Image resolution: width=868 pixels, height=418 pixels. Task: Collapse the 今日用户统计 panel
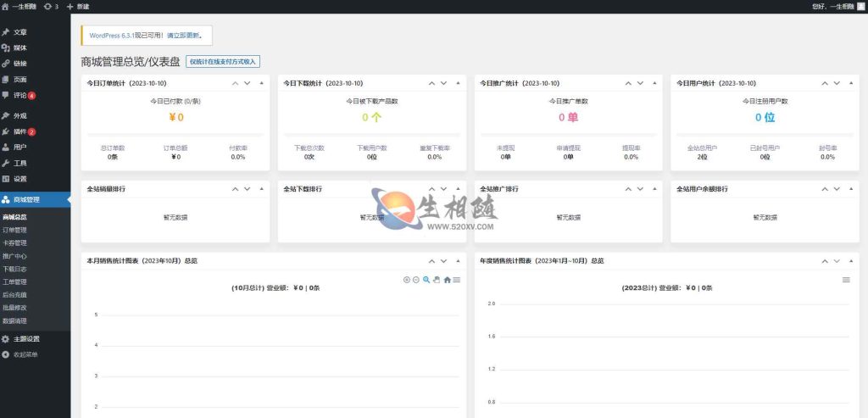tap(851, 83)
